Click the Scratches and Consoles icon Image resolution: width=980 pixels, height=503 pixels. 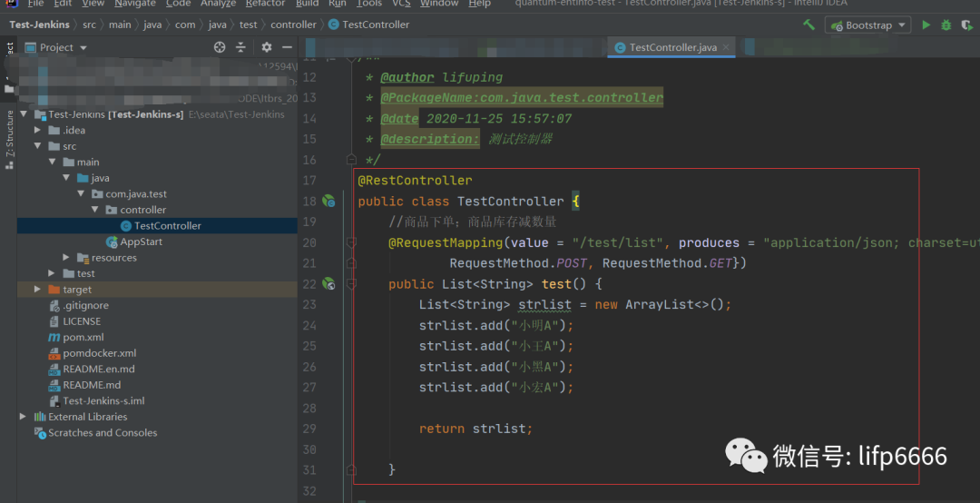(40, 433)
